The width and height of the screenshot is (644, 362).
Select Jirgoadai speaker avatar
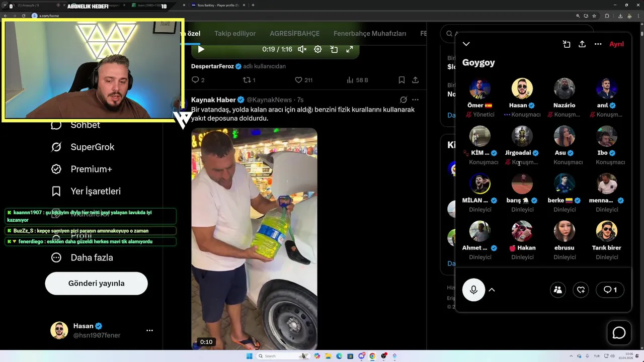pos(522,136)
